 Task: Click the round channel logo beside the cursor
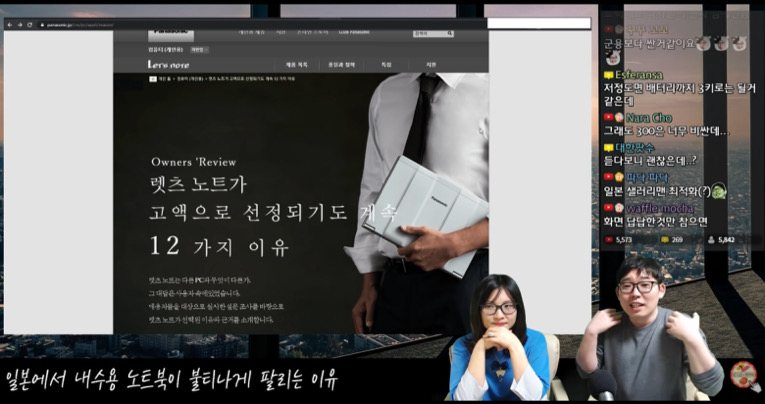pos(743,374)
